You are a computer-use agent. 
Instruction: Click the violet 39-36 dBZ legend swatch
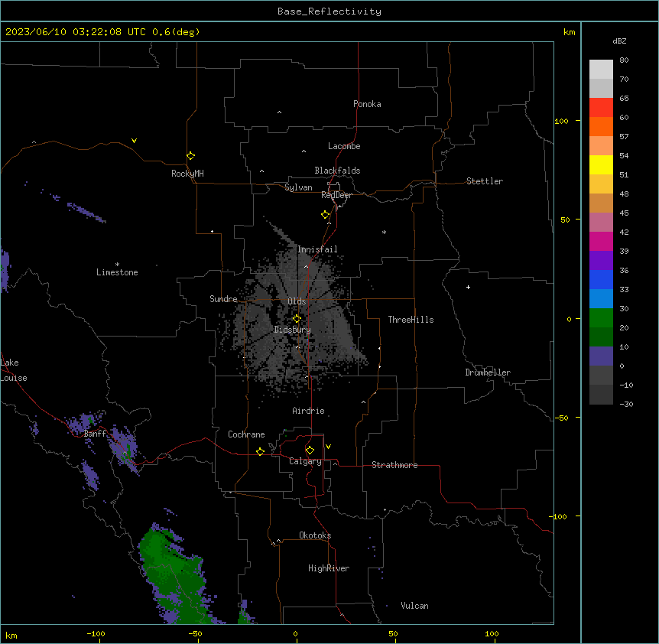(601, 261)
